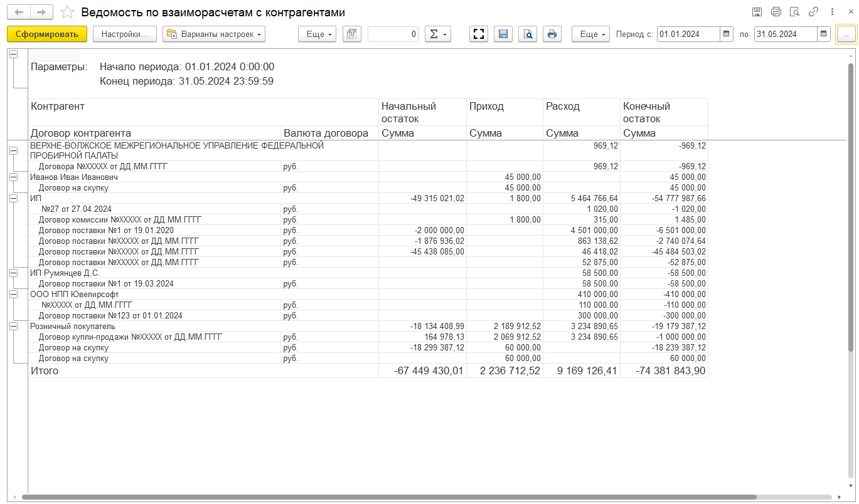The height and width of the screenshot is (504, 859).
Task: Add report to favorites with star
Action: click(68, 12)
